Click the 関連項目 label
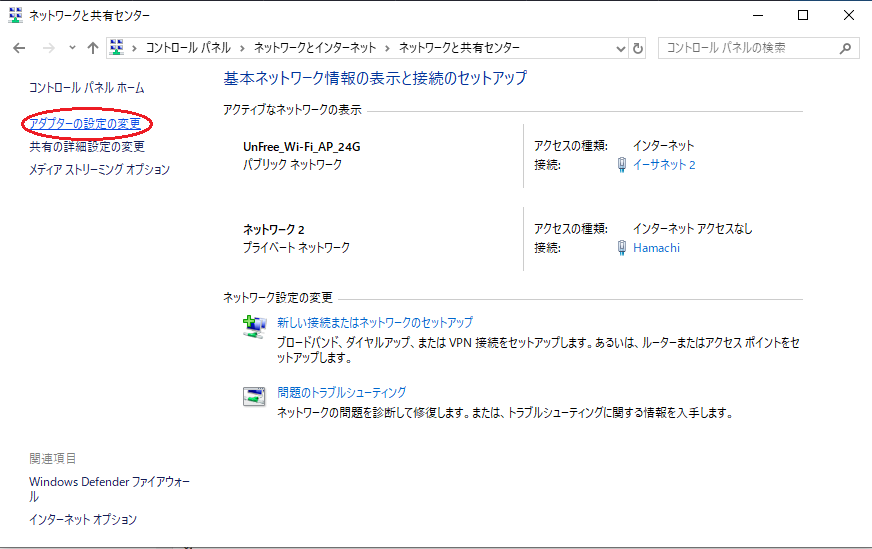The width and height of the screenshot is (872, 549). pos(52,458)
